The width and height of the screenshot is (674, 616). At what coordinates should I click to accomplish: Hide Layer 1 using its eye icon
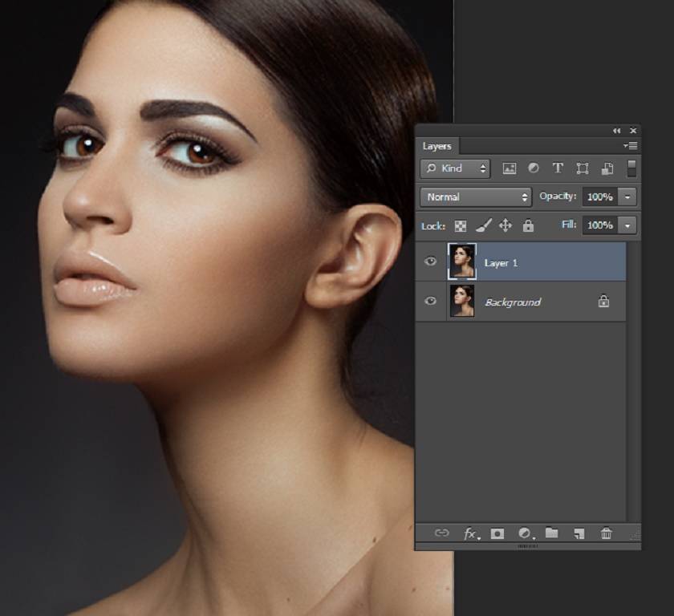pyautogui.click(x=431, y=261)
